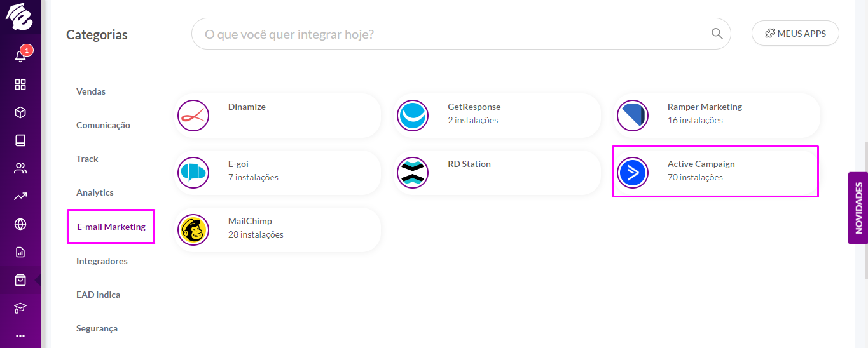This screenshot has width=868, height=348.
Task: Open the book icon in sidebar
Action: (20, 140)
